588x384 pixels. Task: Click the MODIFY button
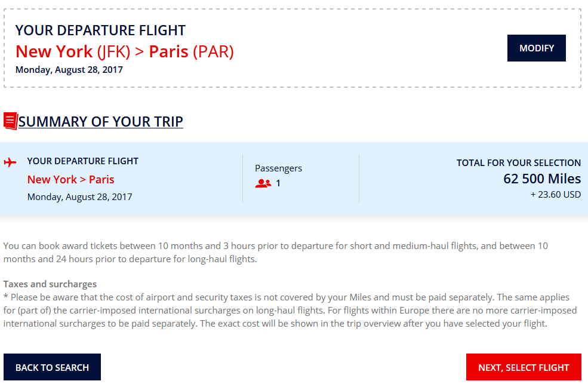pos(536,48)
